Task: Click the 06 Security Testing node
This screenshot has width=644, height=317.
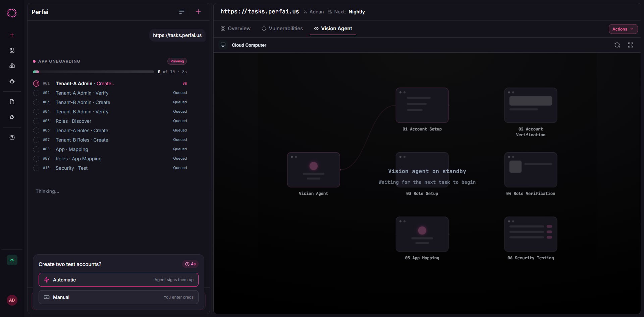Action: (531, 234)
